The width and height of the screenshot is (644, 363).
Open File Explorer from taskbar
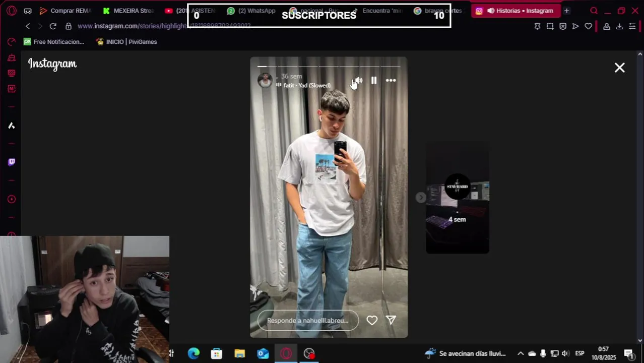pos(240,353)
